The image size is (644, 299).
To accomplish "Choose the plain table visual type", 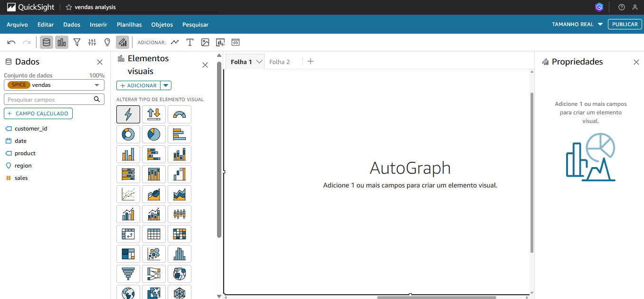I will point(154,234).
